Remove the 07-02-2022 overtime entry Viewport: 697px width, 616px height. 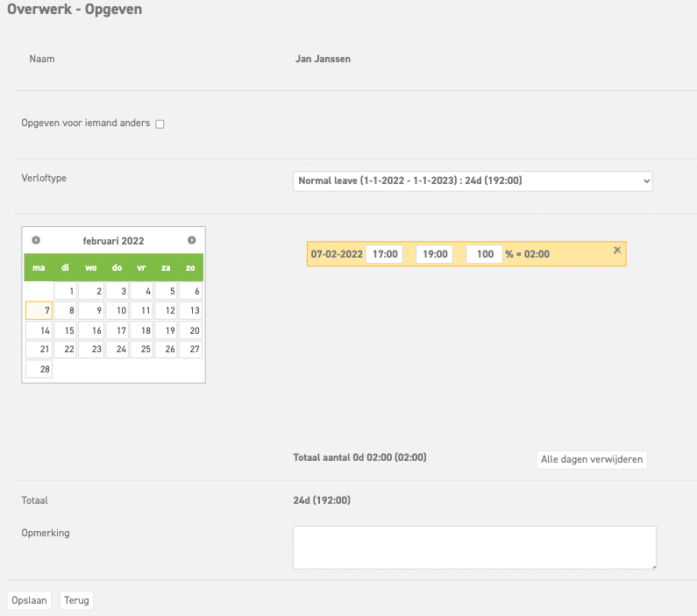click(x=617, y=251)
